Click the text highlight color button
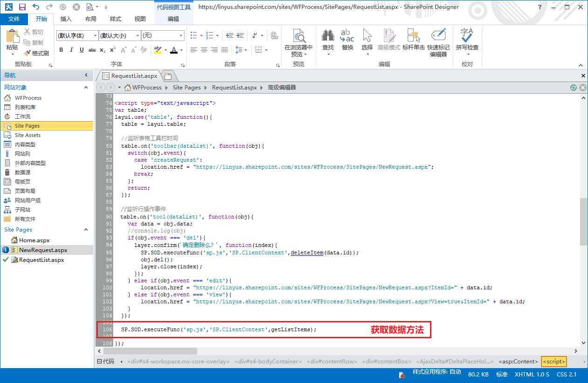The width and height of the screenshot is (588, 383). (157, 50)
